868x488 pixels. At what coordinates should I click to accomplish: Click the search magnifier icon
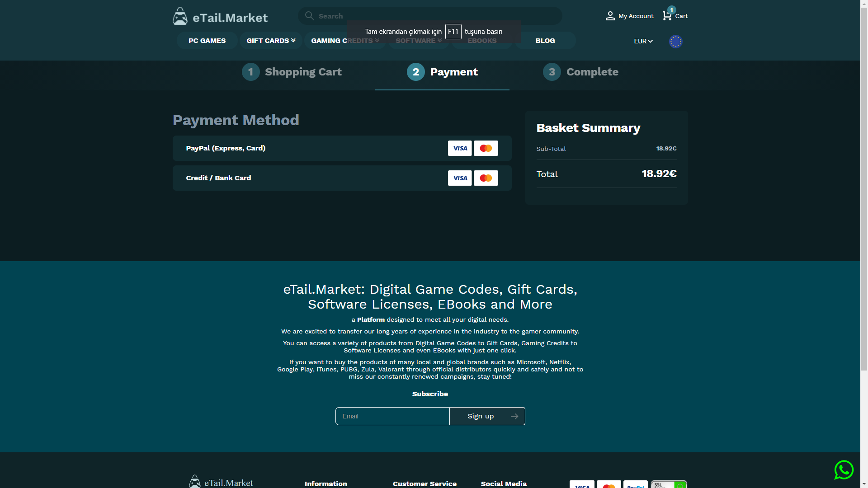coord(309,16)
